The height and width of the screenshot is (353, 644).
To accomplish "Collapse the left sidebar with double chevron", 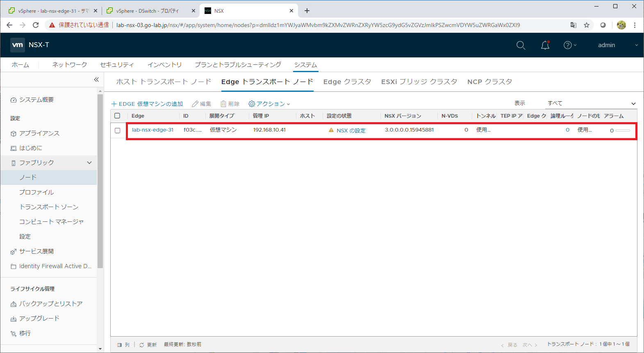I will pyautogui.click(x=96, y=80).
